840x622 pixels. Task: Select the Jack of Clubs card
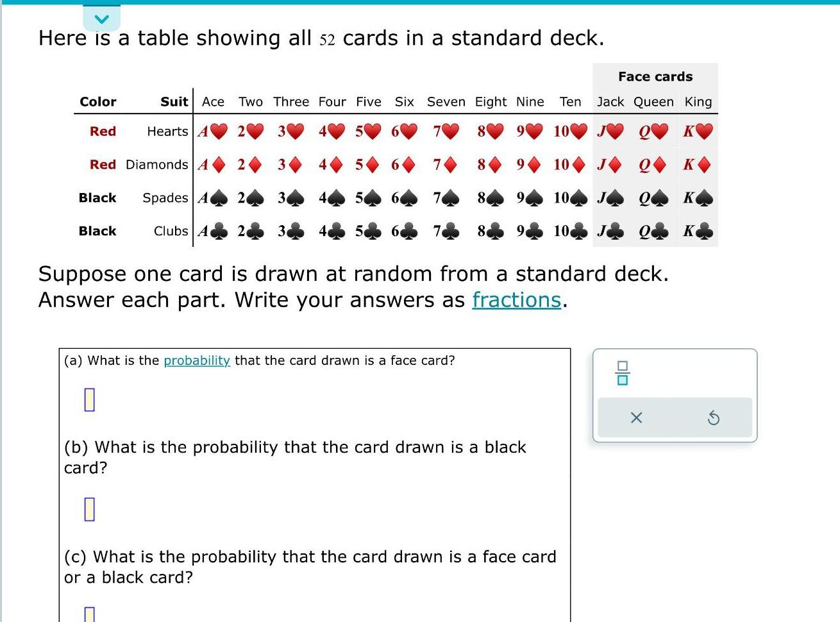coord(610,231)
